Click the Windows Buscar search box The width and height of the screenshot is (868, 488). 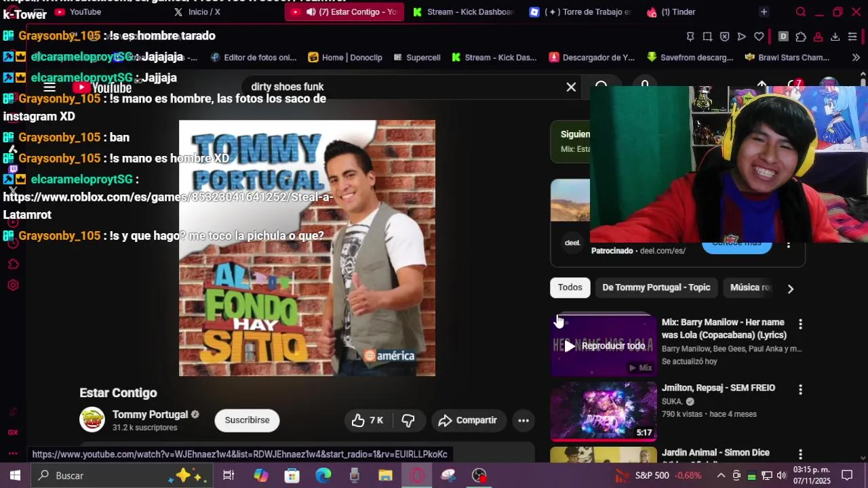point(121,475)
